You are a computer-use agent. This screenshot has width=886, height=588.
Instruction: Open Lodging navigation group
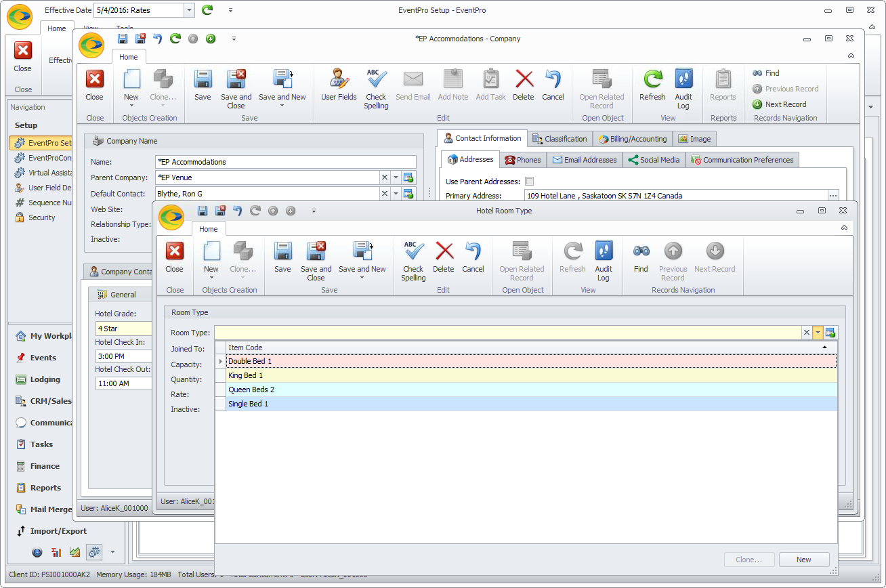pyautogui.click(x=45, y=379)
